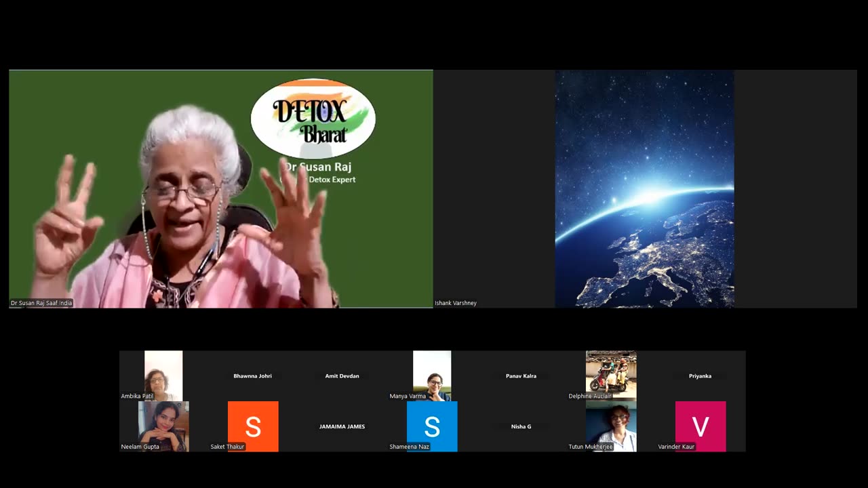The width and height of the screenshot is (868, 488).
Task: Click the 'Ishank Varshney' name label
Action: tap(456, 303)
